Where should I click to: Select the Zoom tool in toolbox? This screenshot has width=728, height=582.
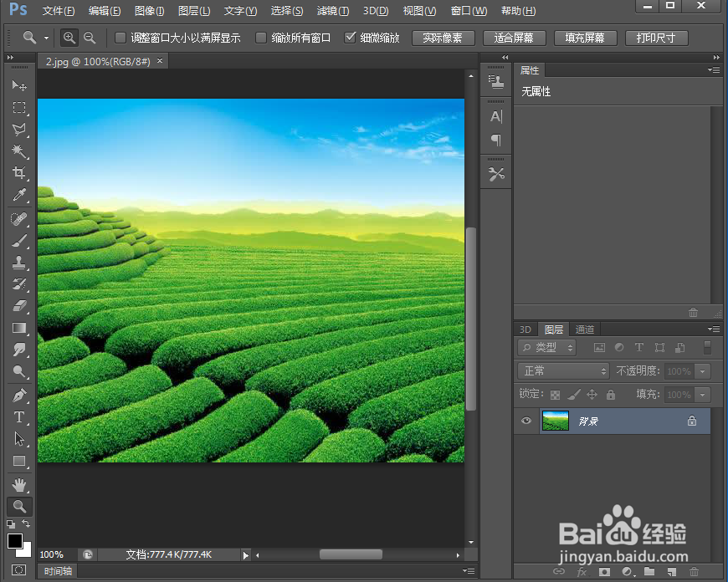pyautogui.click(x=19, y=507)
